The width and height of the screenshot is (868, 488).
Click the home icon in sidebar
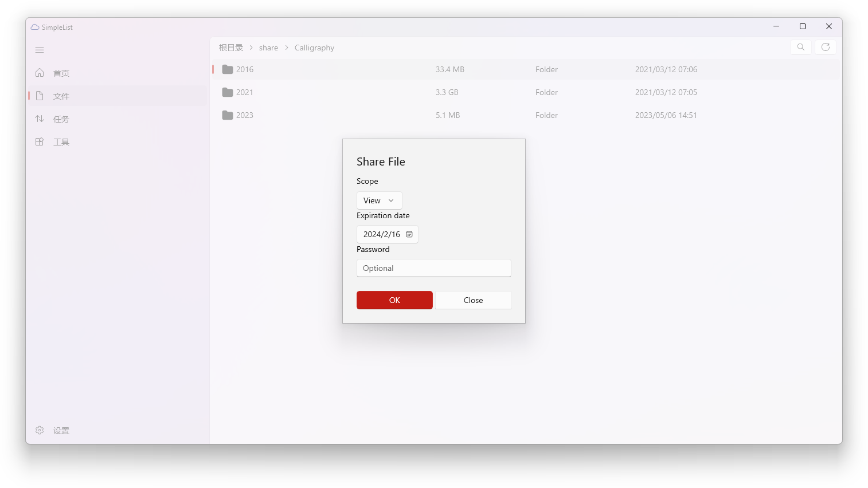(x=40, y=73)
